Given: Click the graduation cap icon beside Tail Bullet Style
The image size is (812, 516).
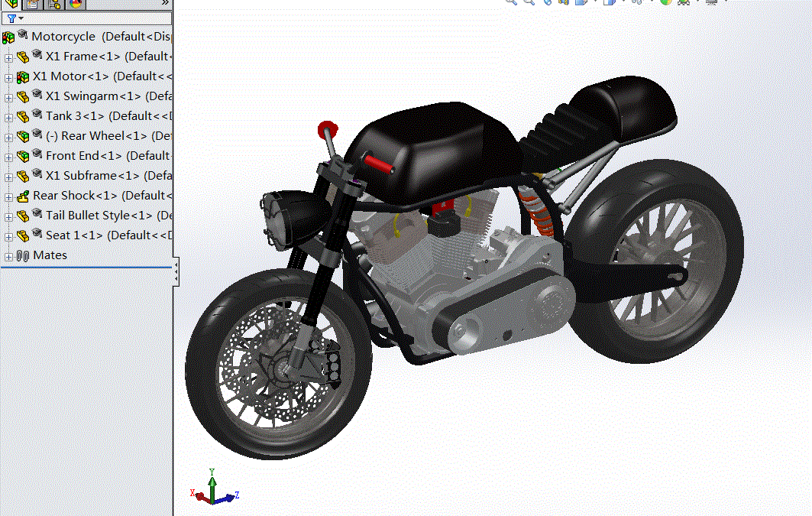Looking at the screenshot, I should [37, 213].
